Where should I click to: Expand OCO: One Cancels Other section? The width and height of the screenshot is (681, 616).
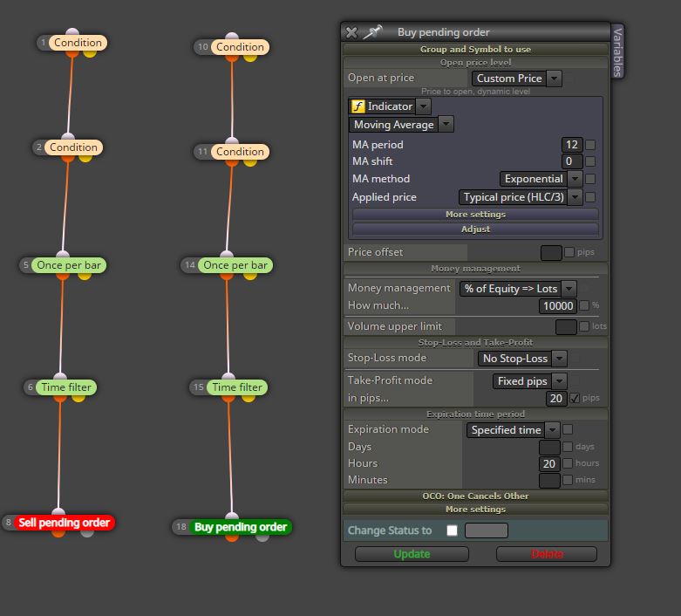[x=475, y=496]
